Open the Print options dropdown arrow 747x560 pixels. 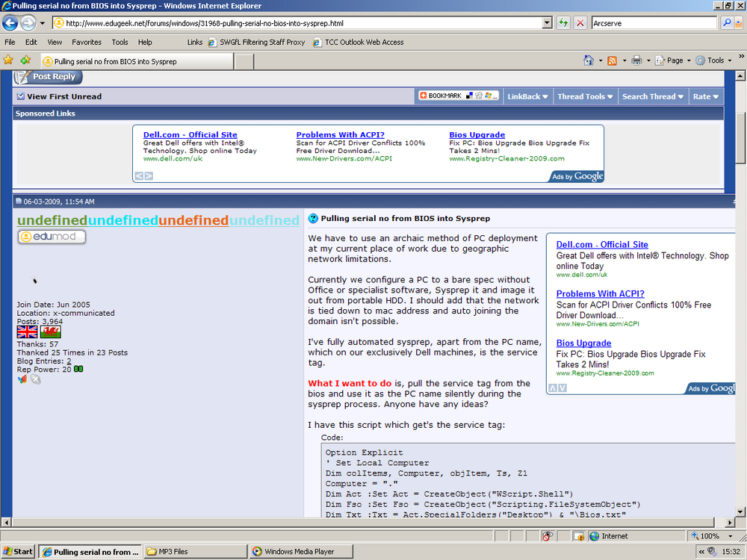pos(648,61)
